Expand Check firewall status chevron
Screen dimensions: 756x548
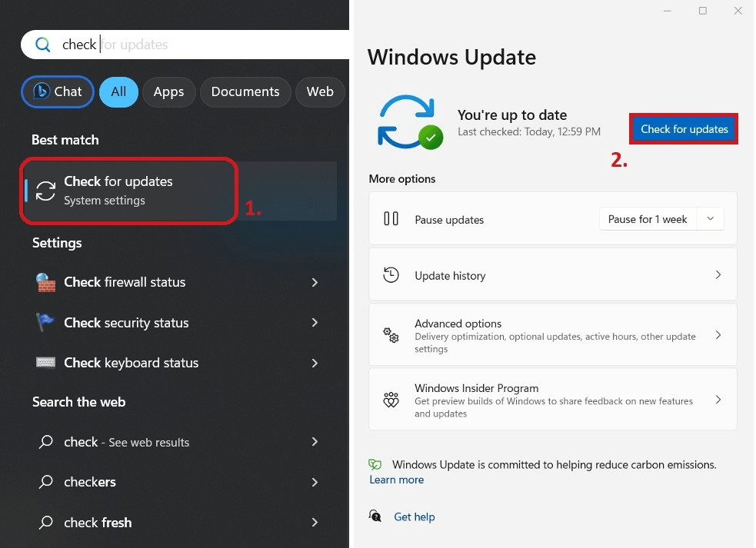315,282
